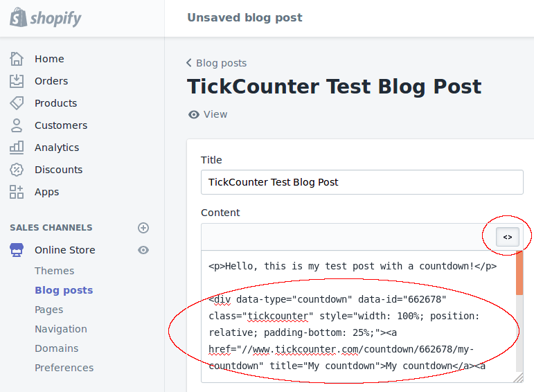The height and width of the screenshot is (392, 534).
Task: Click the Customers person icon
Action: [x=17, y=125]
